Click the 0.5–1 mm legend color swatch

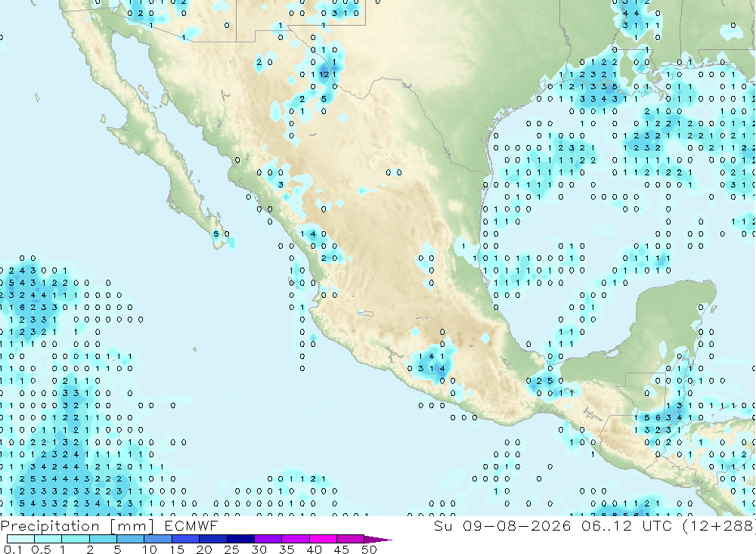(48, 539)
